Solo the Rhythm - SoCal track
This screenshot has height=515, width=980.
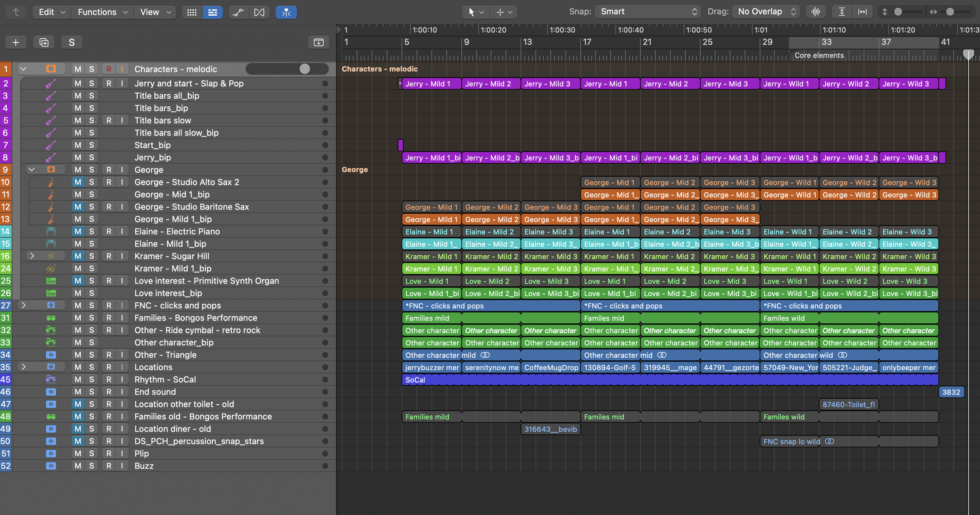coord(91,379)
